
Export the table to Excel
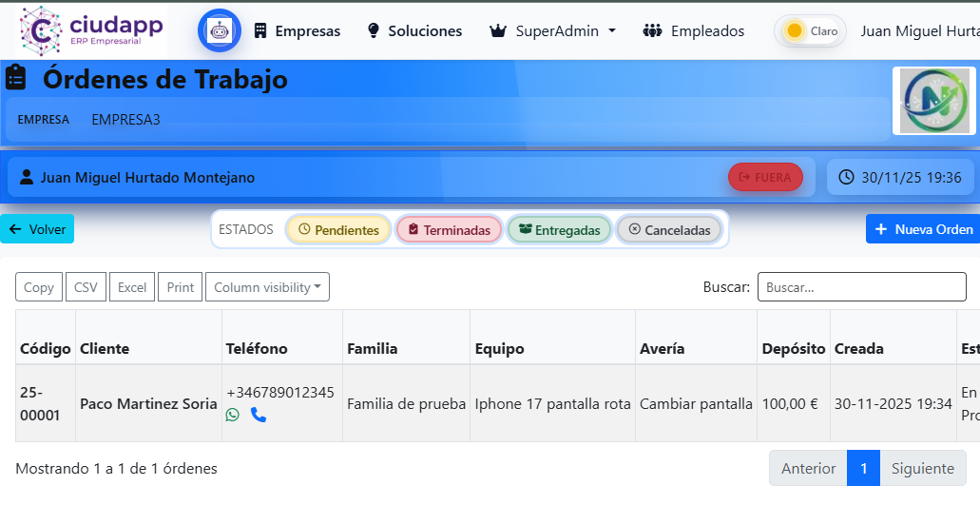pos(132,287)
